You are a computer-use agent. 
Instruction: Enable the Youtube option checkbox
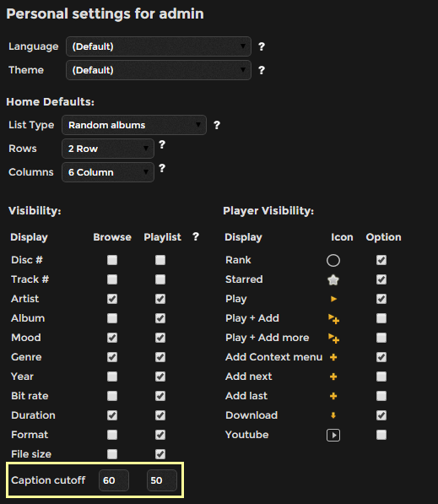(x=381, y=435)
